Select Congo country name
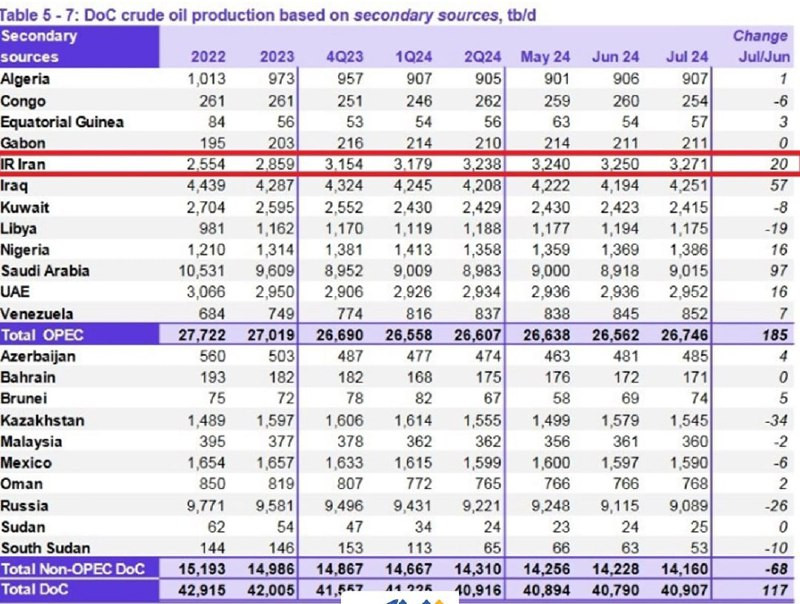Viewport: 800px width, 604px height. [23, 101]
